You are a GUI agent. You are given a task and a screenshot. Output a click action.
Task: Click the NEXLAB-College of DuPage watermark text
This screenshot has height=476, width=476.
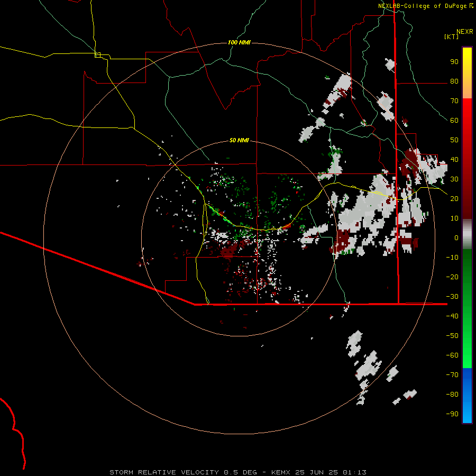422,6
